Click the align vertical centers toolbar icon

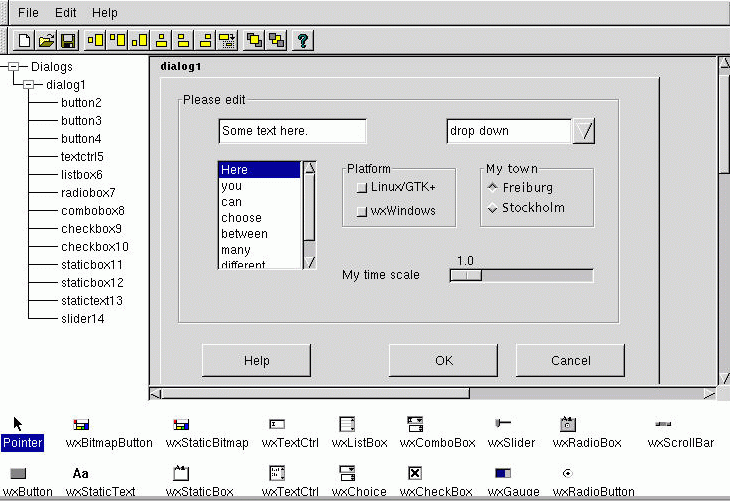pos(95,41)
